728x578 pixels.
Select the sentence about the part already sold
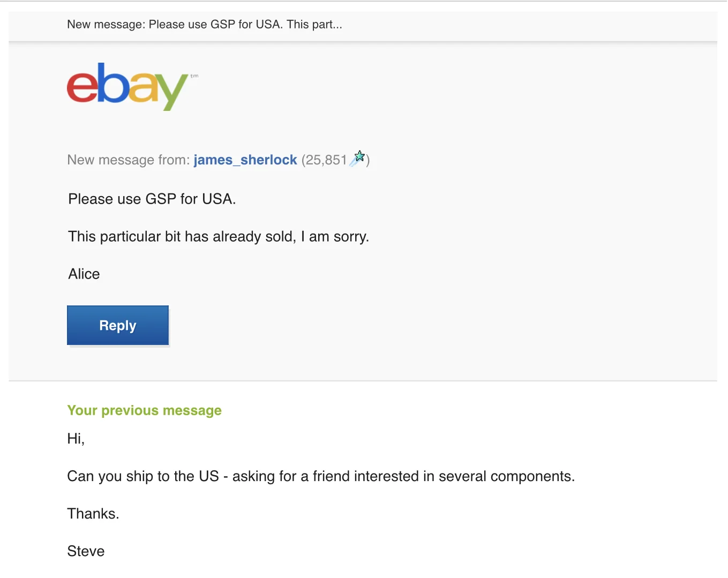219,236
